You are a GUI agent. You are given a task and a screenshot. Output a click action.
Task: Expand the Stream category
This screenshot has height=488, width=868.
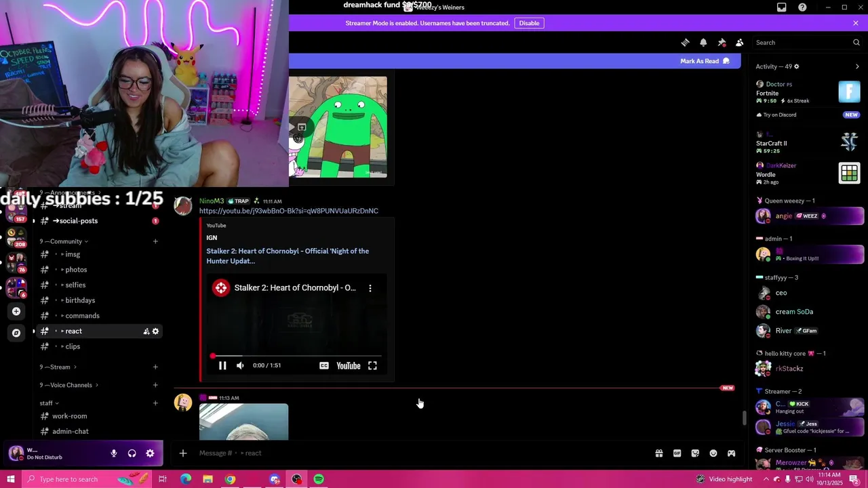click(58, 367)
